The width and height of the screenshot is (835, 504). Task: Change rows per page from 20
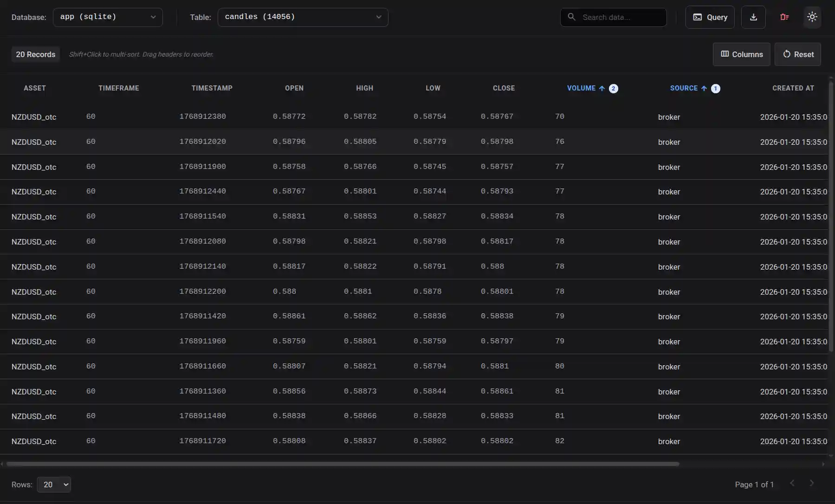tap(54, 484)
